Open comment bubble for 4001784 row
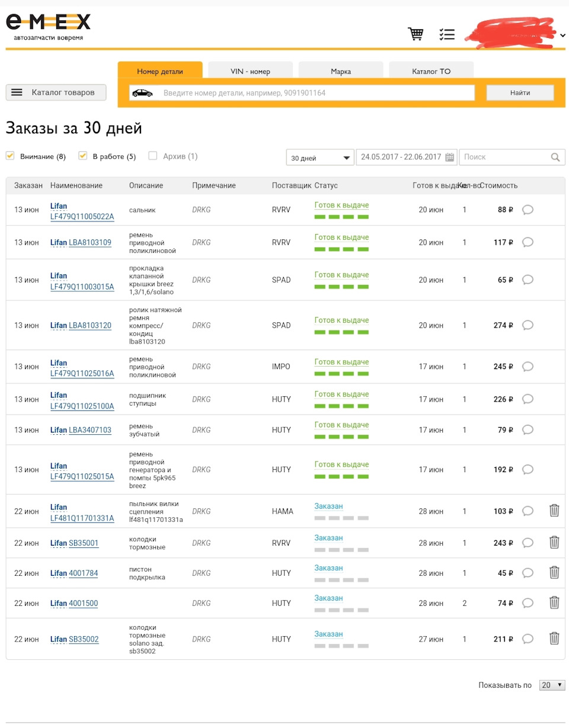Screen dimensions: 569x728 (528, 573)
